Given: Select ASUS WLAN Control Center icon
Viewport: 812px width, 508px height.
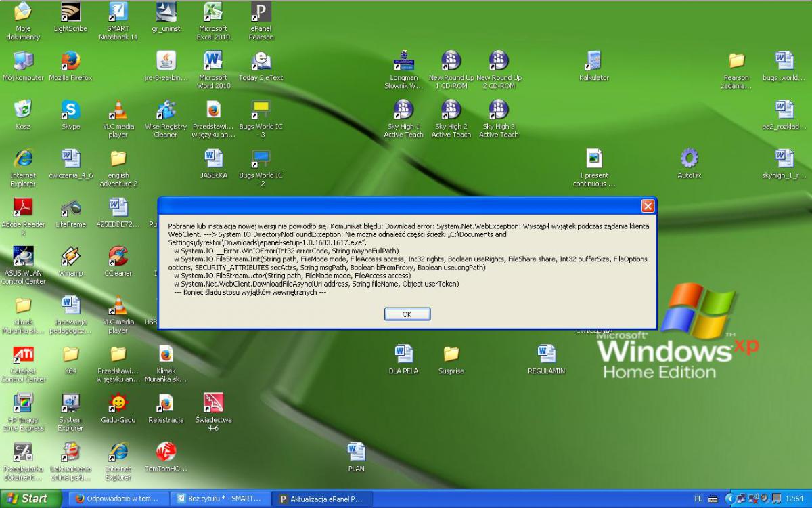Looking at the screenshot, I should [x=23, y=266].
